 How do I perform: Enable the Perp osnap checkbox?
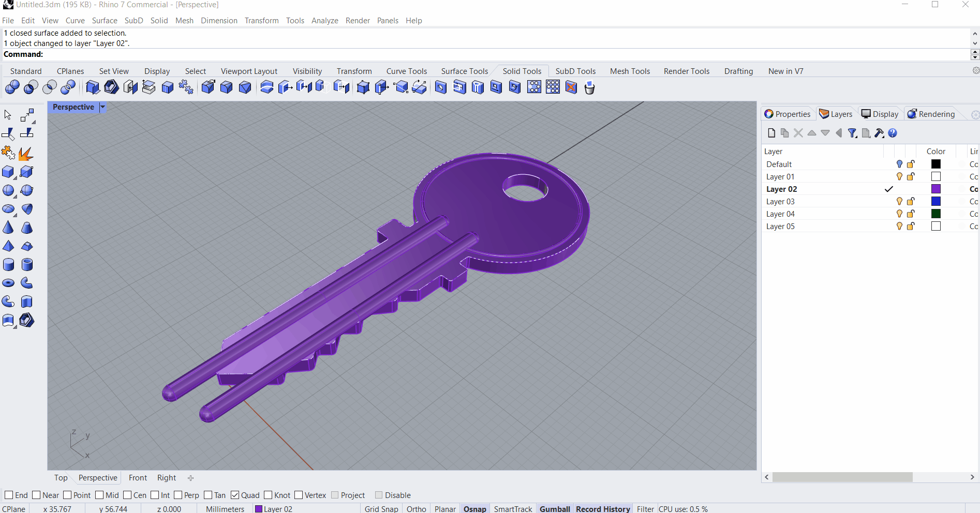178,495
